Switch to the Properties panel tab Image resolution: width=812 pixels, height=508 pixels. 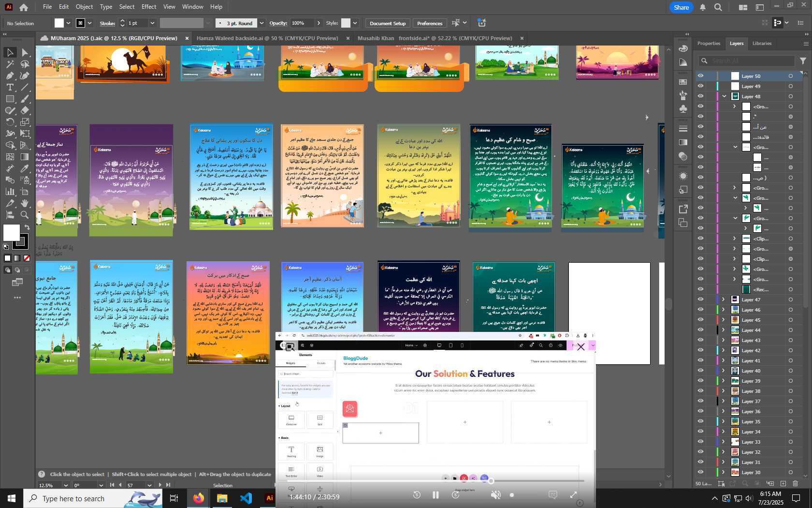click(x=709, y=44)
